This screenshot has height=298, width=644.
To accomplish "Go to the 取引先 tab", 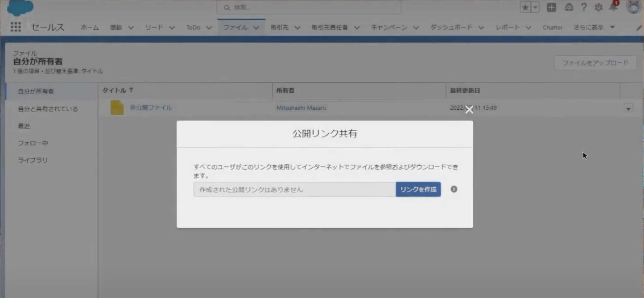I will pos(279,27).
